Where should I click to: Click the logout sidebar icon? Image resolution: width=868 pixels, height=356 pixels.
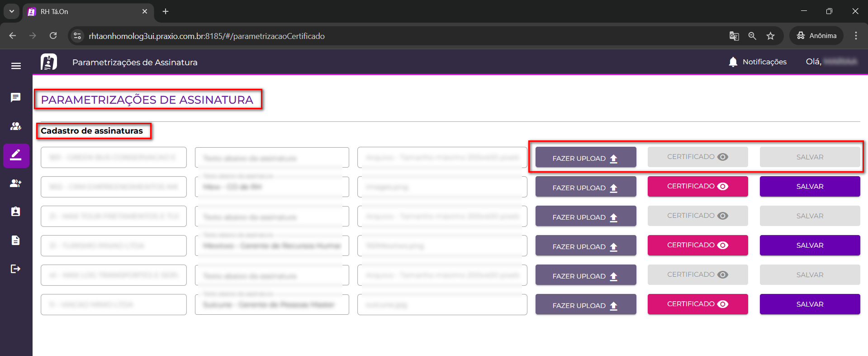click(16, 269)
